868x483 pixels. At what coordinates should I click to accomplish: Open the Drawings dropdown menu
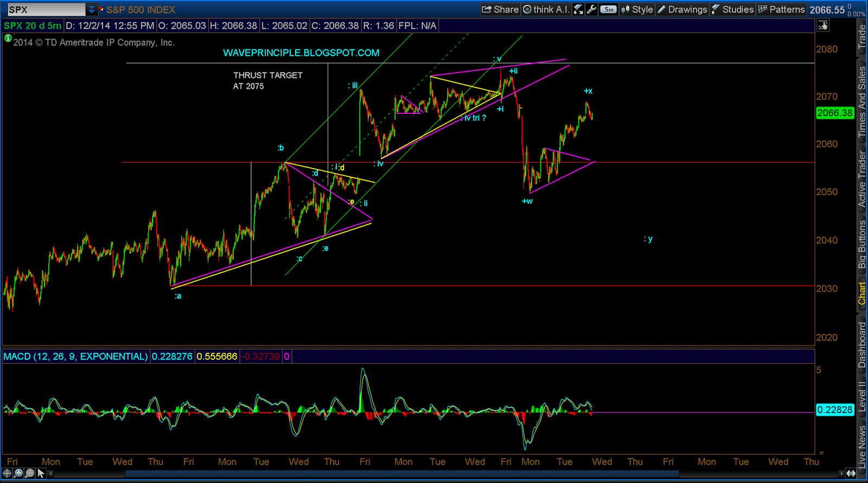(x=682, y=9)
